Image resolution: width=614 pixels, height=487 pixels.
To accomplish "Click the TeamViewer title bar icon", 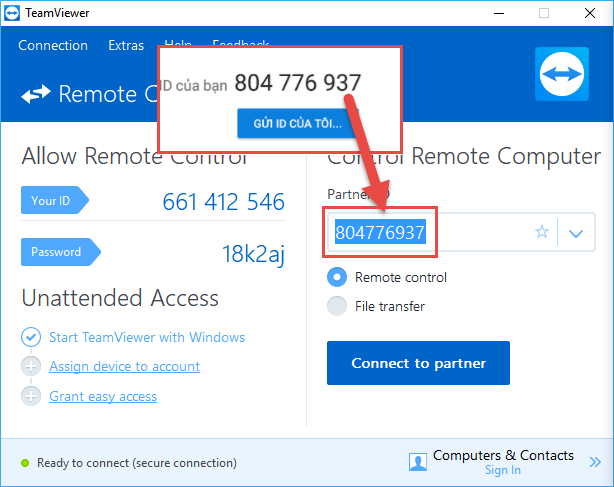I will pos(12,13).
